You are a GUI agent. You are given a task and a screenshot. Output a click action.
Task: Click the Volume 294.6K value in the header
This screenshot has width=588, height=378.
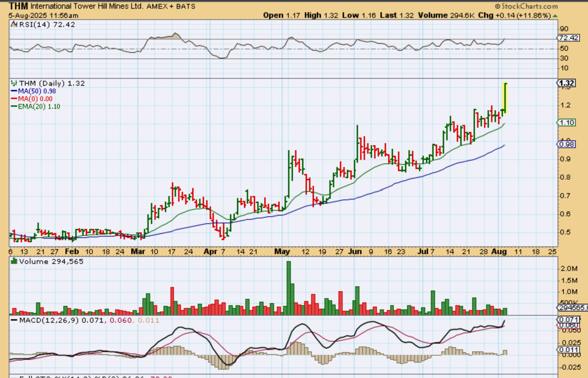click(446, 15)
